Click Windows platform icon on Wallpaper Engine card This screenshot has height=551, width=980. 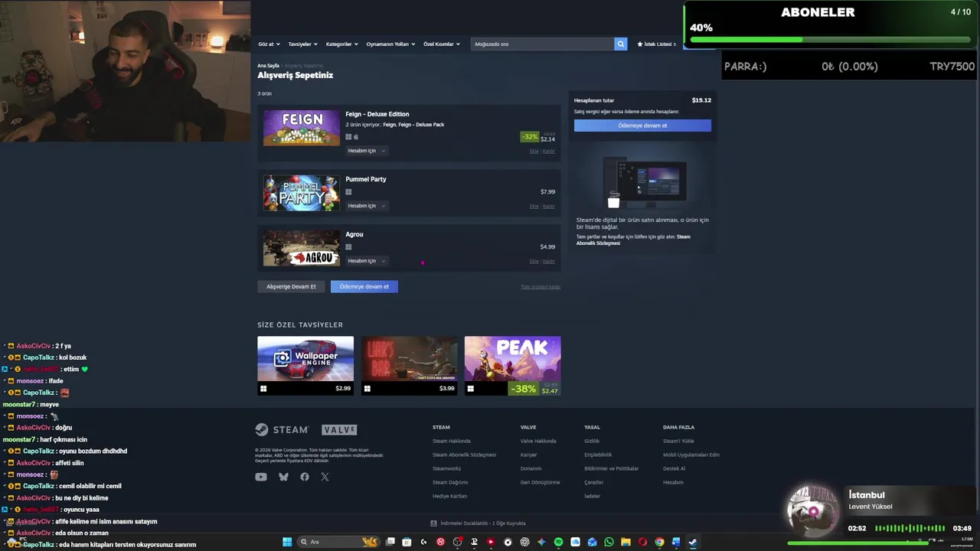coord(263,389)
